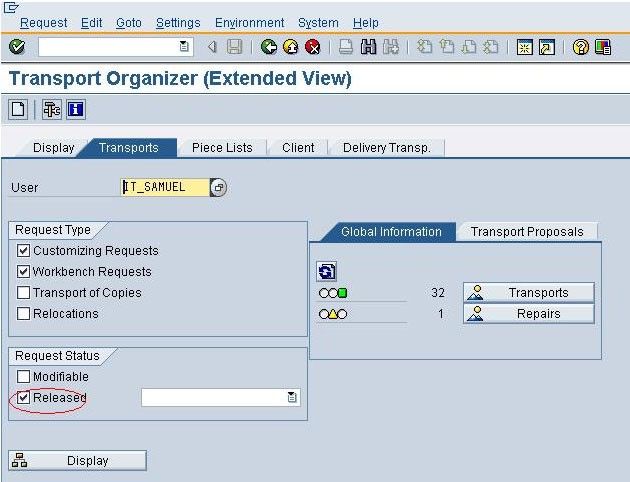Click the Previous Page icon

click(x=446, y=47)
